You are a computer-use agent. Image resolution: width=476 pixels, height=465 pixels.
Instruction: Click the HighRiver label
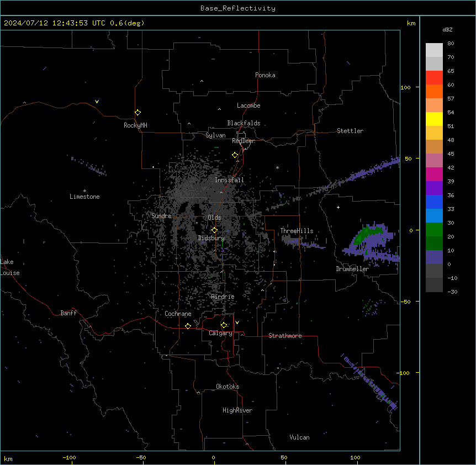click(x=237, y=410)
